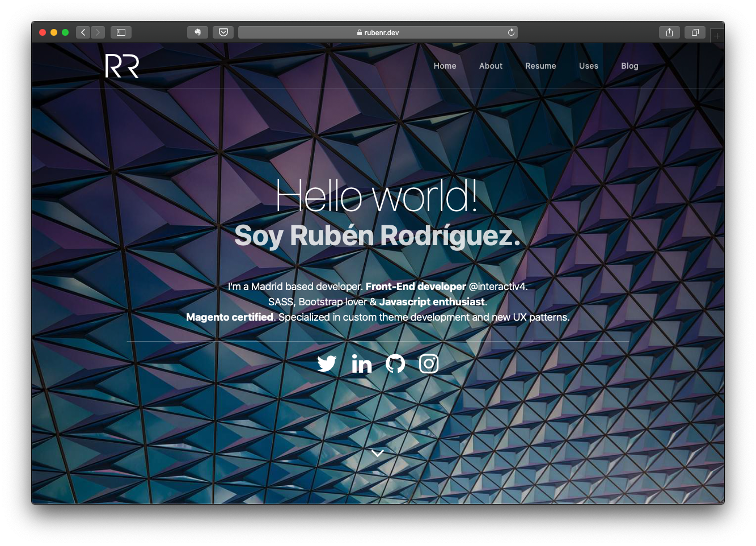Open the Share menu in Safari toolbar

669,32
